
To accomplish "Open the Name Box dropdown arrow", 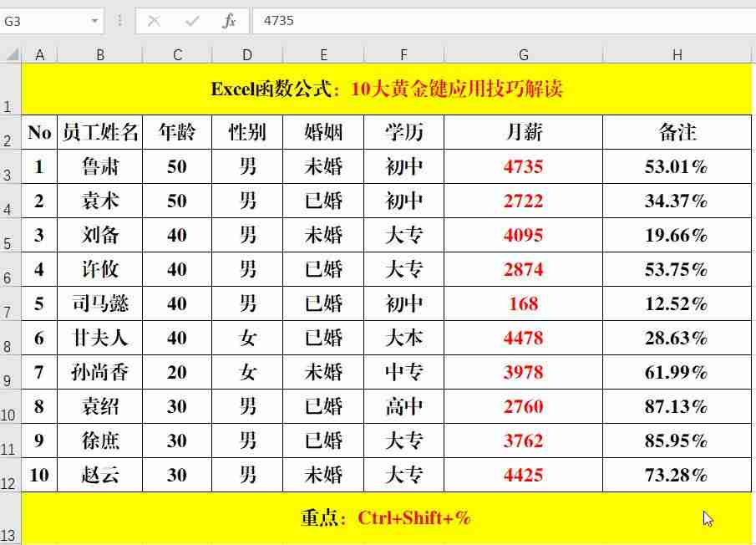I will (x=94, y=21).
